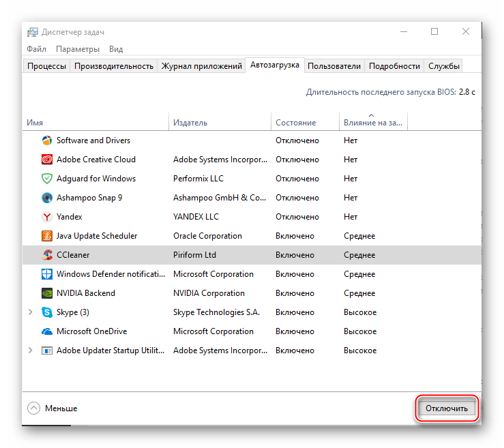The height and width of the screenshot is (448, 504).
Task: Click the Windows Defender notification icon
Action: click(47, 274)
